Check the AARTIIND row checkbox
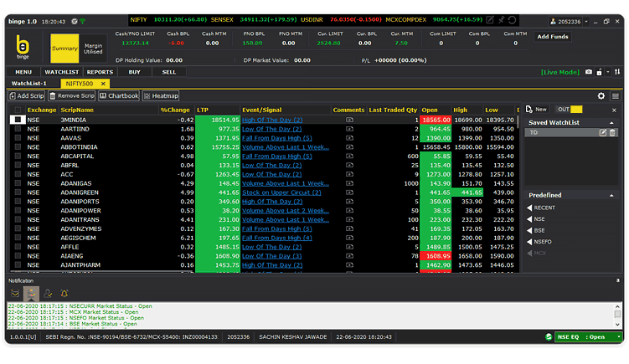Viewport: 629px width, 364px height. point(18,129)
